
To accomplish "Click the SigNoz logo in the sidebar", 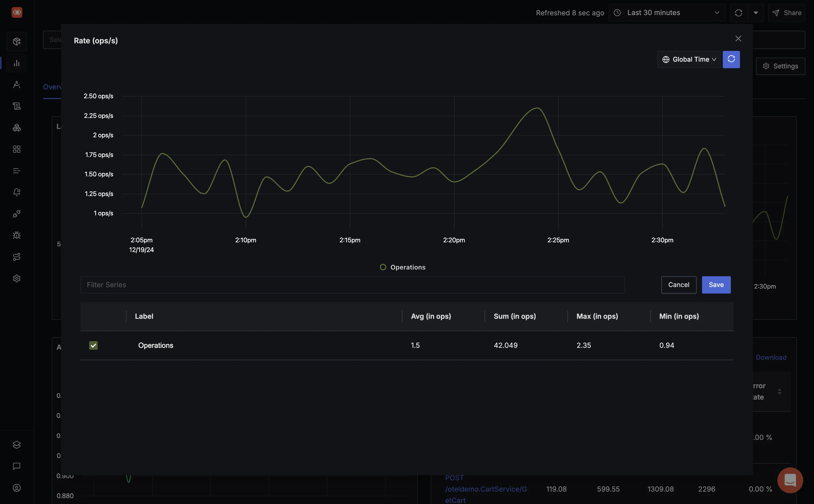I will pyautogui.click(x=17, y=13).
